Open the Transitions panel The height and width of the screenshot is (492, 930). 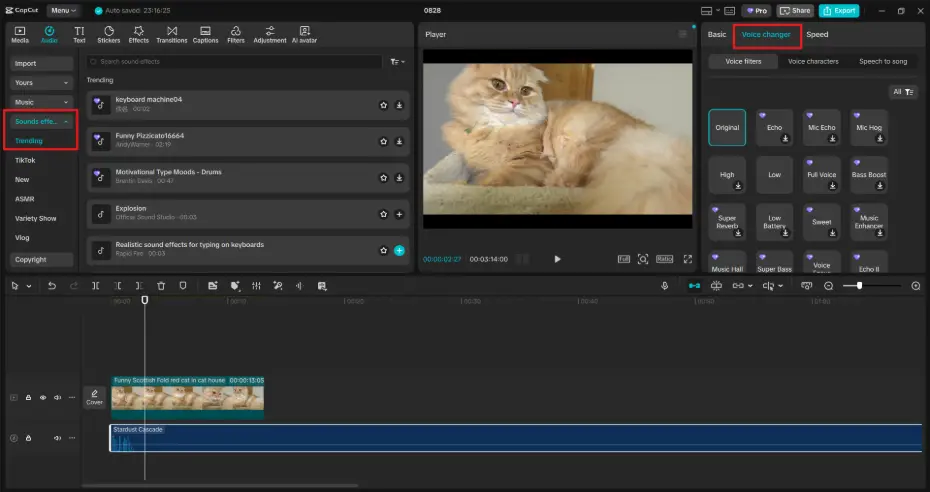click(171, 35)
